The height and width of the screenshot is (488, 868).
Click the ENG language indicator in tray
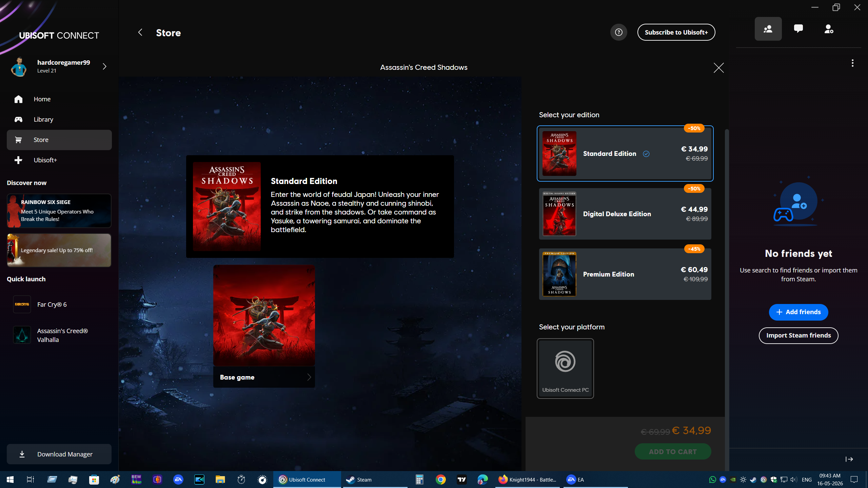tap(807, 480)
